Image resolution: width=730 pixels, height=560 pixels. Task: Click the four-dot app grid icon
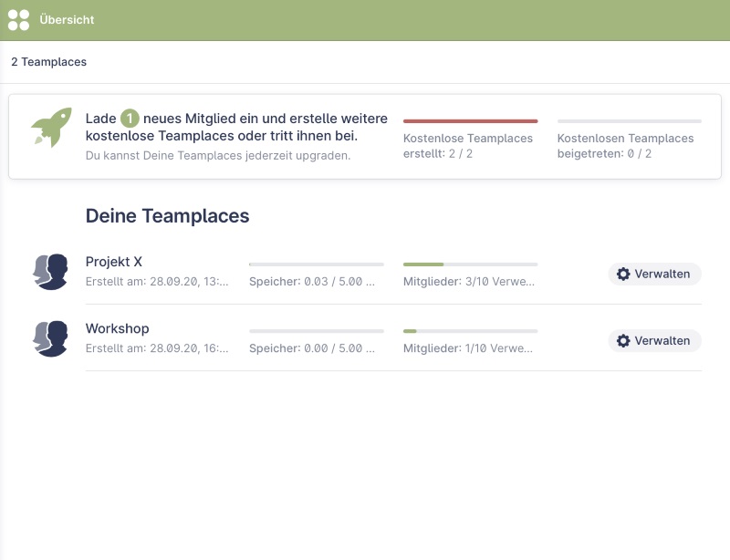coord(18,19)
